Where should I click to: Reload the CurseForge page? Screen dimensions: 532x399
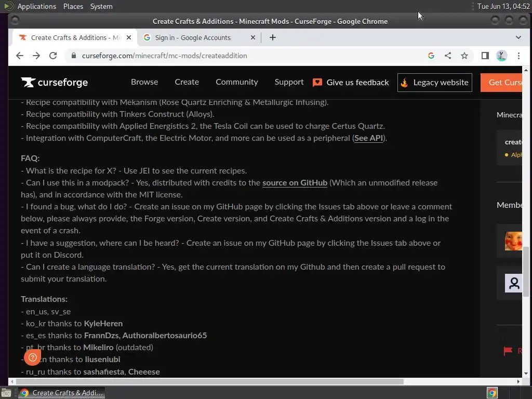coord(53,56)
